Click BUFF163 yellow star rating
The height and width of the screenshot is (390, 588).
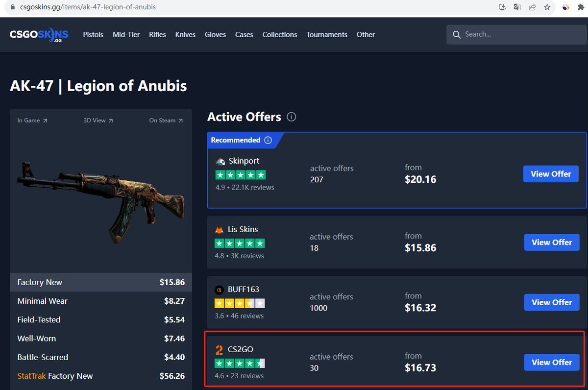coord(240,303)
